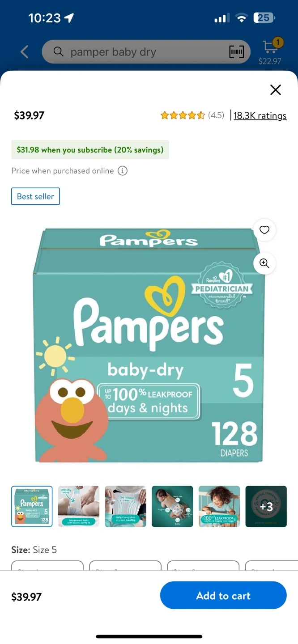The height and width of the screenshot is (644, 298).
Task: Open the 18.3K ratings link
Action: point(260,115)
